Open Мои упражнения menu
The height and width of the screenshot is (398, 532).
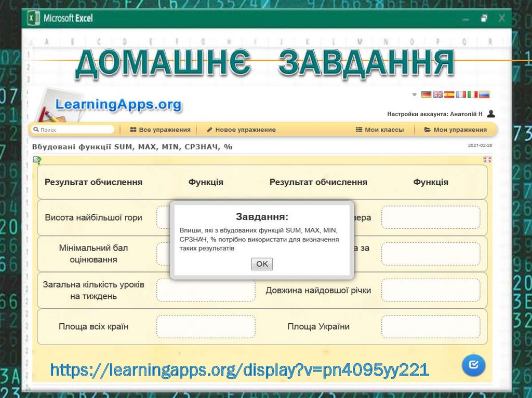point(455,130)
